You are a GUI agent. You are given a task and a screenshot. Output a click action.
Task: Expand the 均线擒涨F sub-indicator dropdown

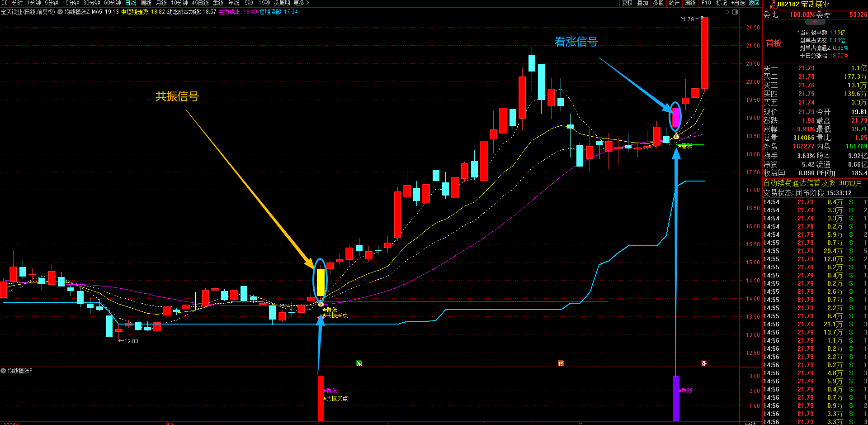pos(3,371)
